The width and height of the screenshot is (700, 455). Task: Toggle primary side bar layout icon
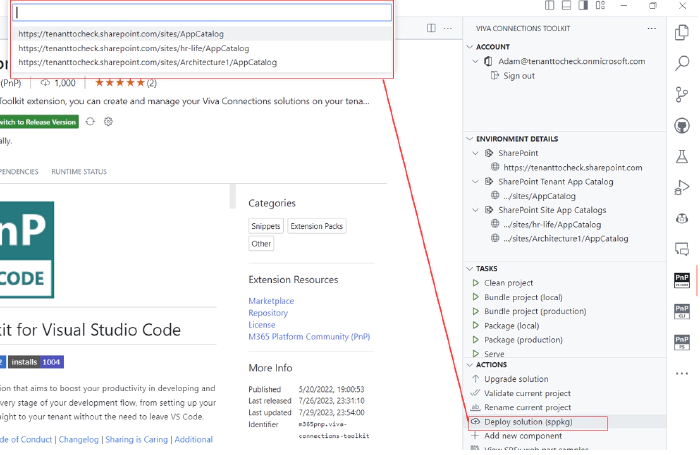[550, 5]
